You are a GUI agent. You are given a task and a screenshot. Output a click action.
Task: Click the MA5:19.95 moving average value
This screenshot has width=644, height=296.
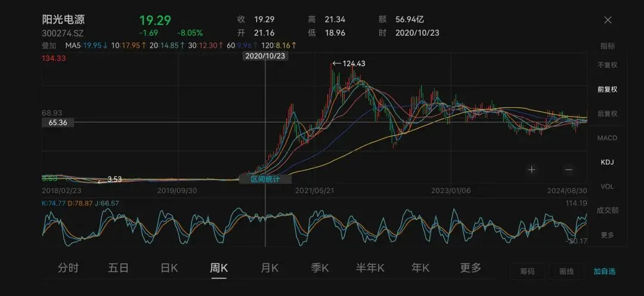86,45
